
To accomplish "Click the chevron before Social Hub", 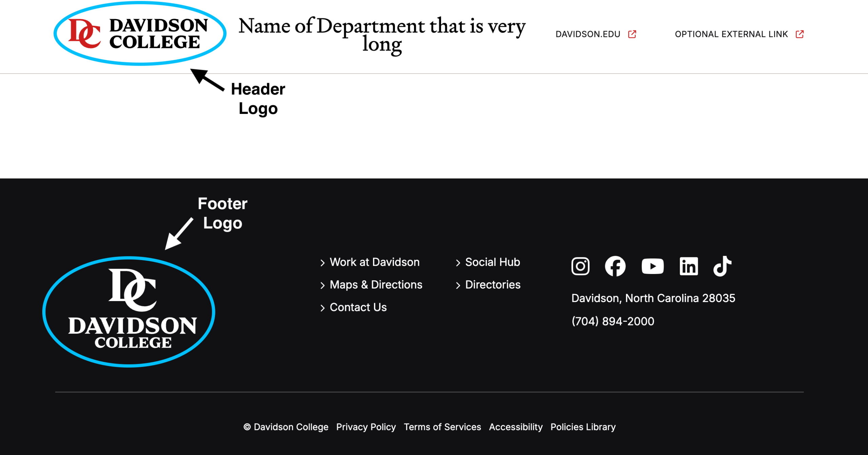I will 458,263.
